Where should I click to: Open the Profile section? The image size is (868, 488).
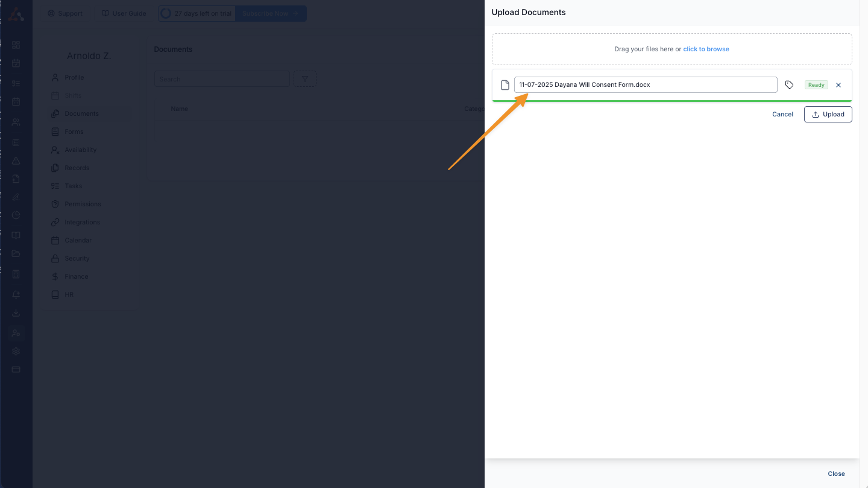pos(74,77)
